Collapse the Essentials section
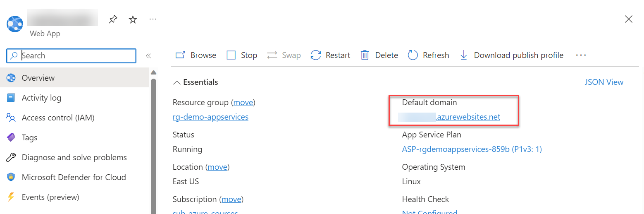This screenshot has height=214, width=644. click(x=177, y=82)
